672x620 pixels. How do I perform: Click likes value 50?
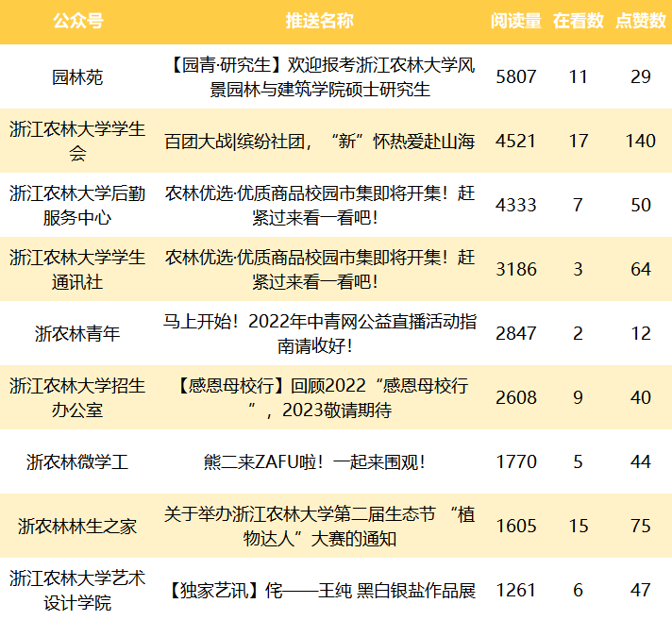[x=641, y=205]
